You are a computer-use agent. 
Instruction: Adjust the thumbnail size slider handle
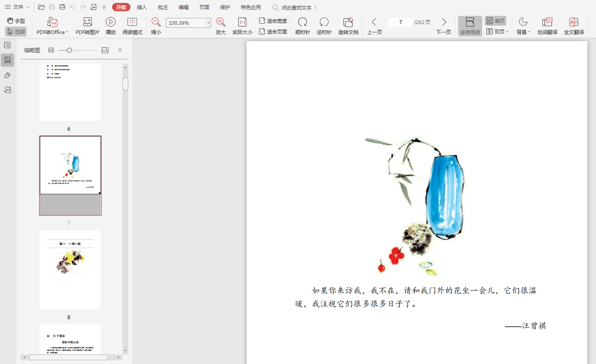pos(69,50)
